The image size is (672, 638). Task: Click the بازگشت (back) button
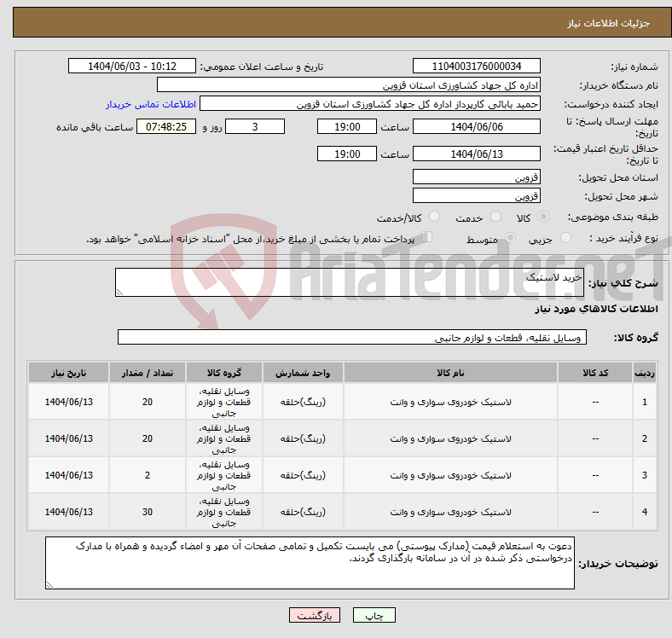point(315,615)
